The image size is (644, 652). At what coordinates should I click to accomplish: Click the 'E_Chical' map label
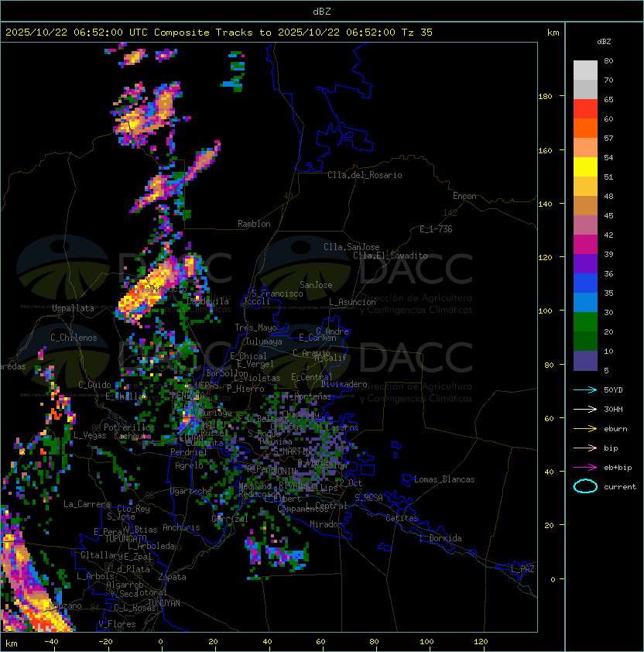coord(248,356)
